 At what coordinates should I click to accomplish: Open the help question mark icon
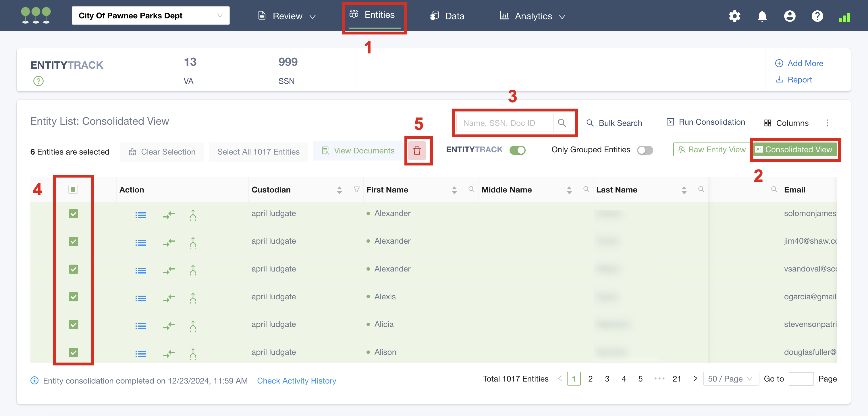[817, 16]
